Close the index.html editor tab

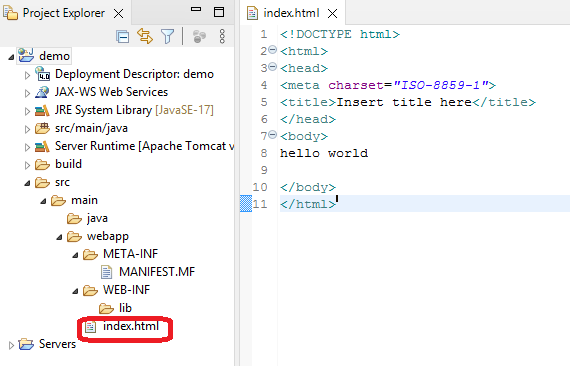point(332,14)
